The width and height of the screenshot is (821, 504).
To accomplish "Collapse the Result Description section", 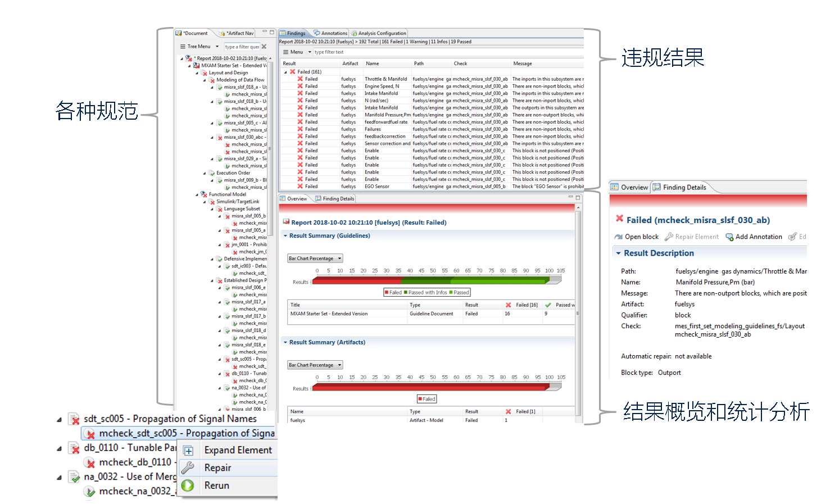I will (619, 253).
